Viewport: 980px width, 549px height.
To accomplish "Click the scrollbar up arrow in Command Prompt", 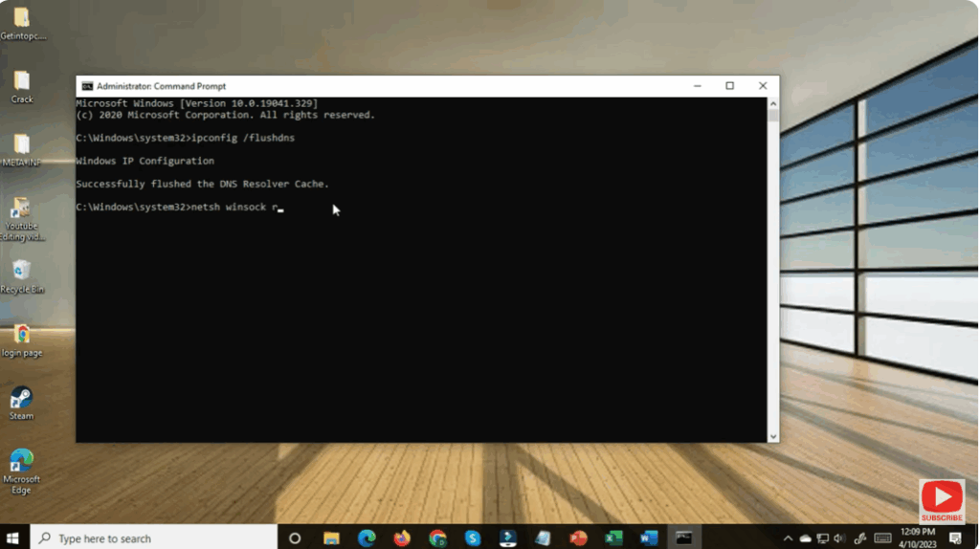I will pos(773,103).
